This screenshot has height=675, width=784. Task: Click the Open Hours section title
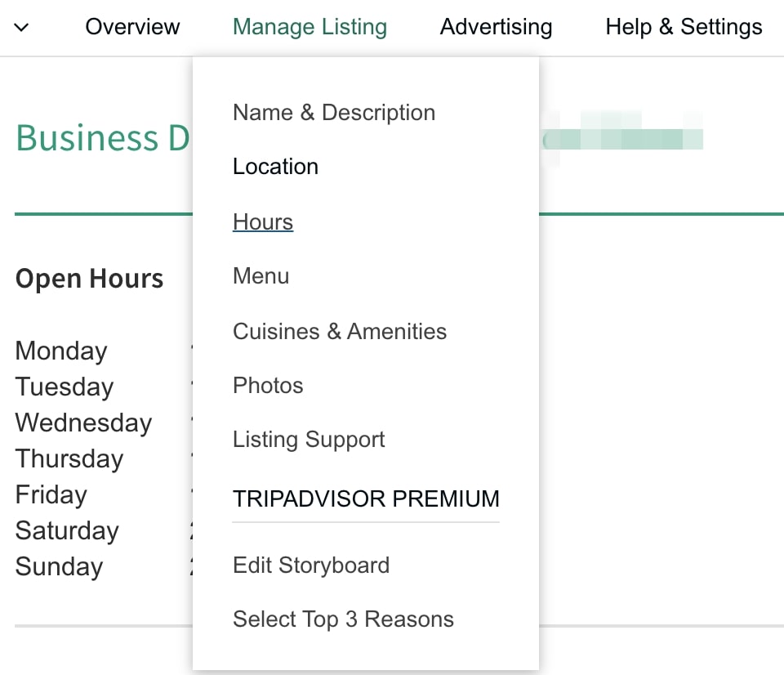pyautogui.click(x=90, y=278)
